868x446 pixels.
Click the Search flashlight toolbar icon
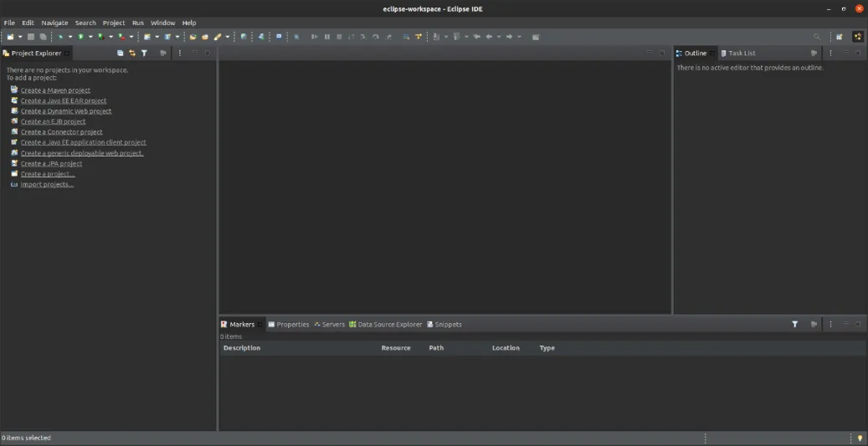pos(217,37)
